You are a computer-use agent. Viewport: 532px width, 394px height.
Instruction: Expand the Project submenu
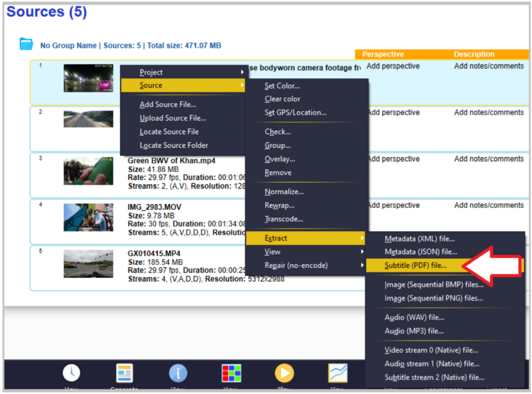coord(183,72)
